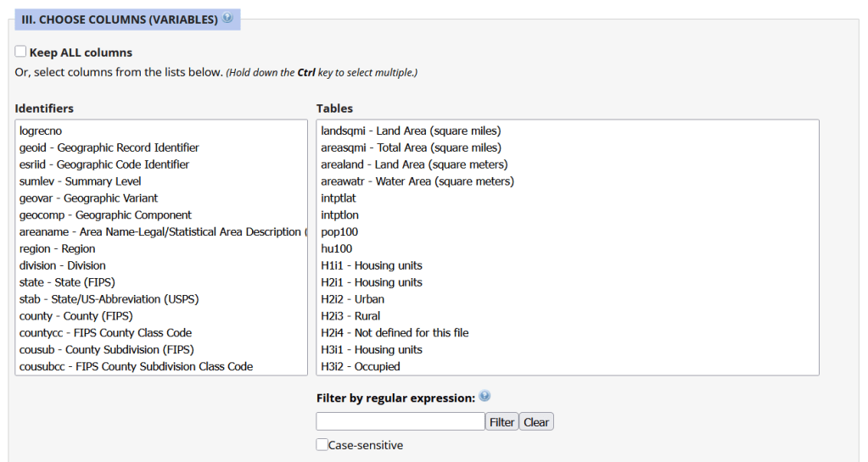Enable the Keep ALL columns checkbox
Image resolution: width=868 pixels, height=462 pixels.
(21, 52)
